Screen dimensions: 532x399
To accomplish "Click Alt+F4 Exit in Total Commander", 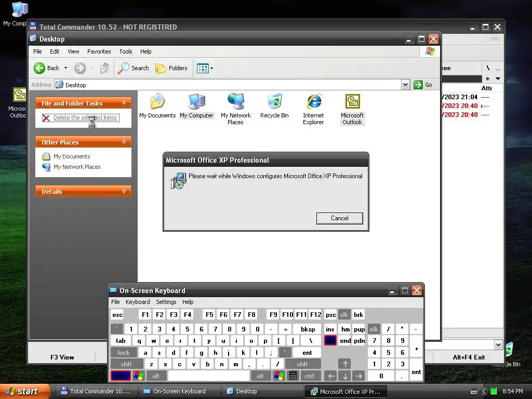I will (x=469, y=357).
